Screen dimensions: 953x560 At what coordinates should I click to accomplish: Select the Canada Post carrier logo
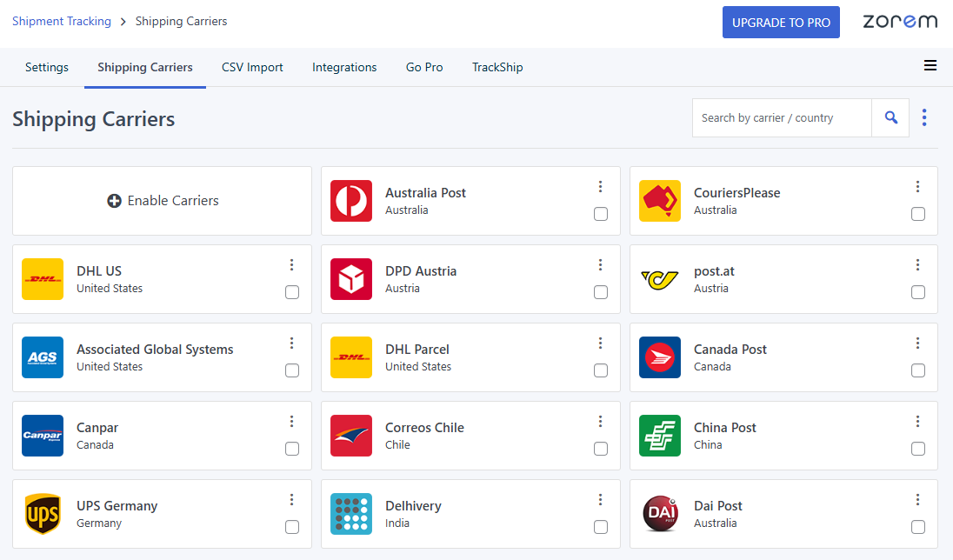660,357
